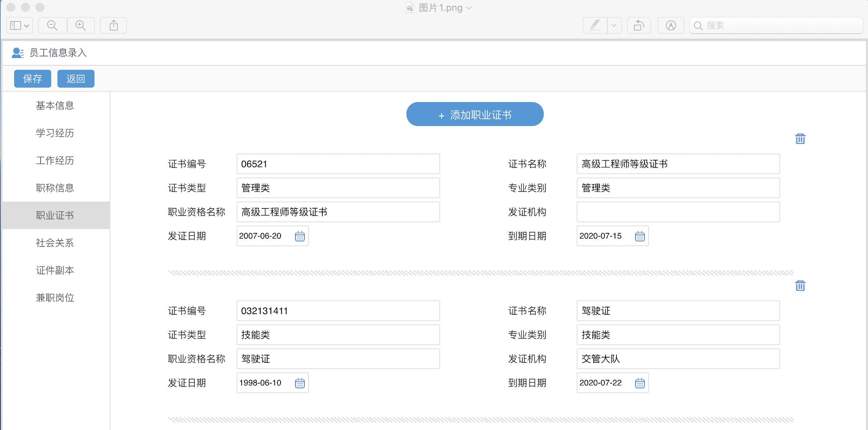868x430 pixels.
Task: Click the empty 发证机构 input field
Action: (678, 212)
